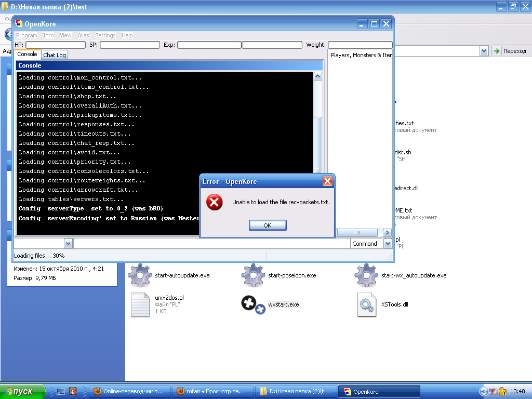
Task: Click the XSTools.dll file name
Action: click(x=395, y=304)
